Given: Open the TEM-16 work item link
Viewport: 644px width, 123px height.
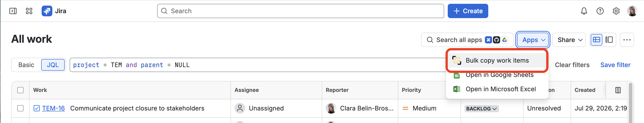Looking at the screenshot, I should pos(53,108).
